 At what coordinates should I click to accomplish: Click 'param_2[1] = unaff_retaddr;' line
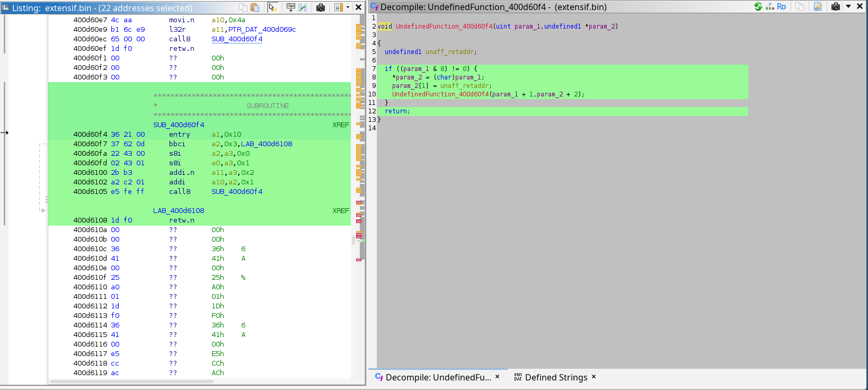point(442,86)
